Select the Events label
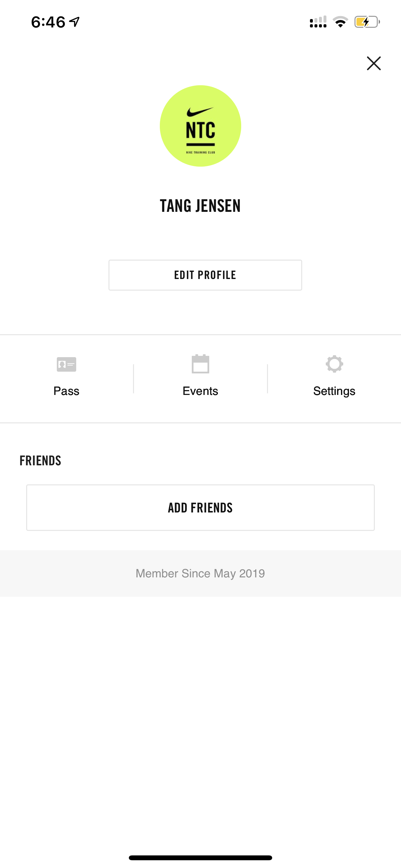This screenshot has height=868, width=401. pyautogui.click(x=200, y=391)
